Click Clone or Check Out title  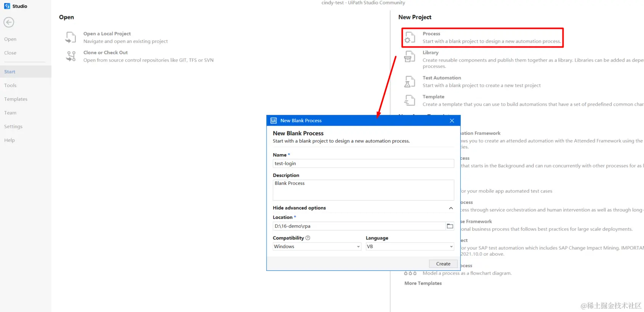click(106, 53)
